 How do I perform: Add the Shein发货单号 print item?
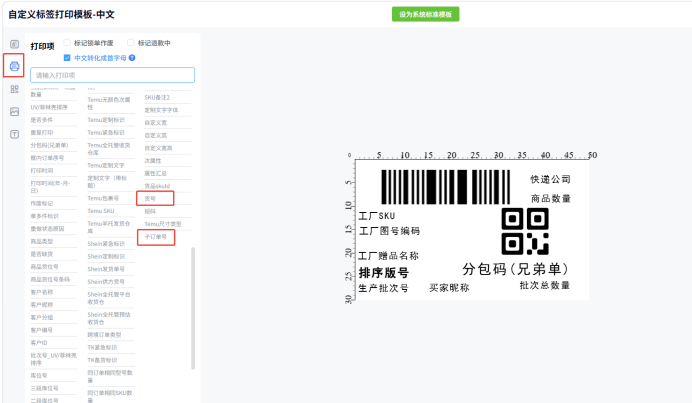(x=106, y=269)
